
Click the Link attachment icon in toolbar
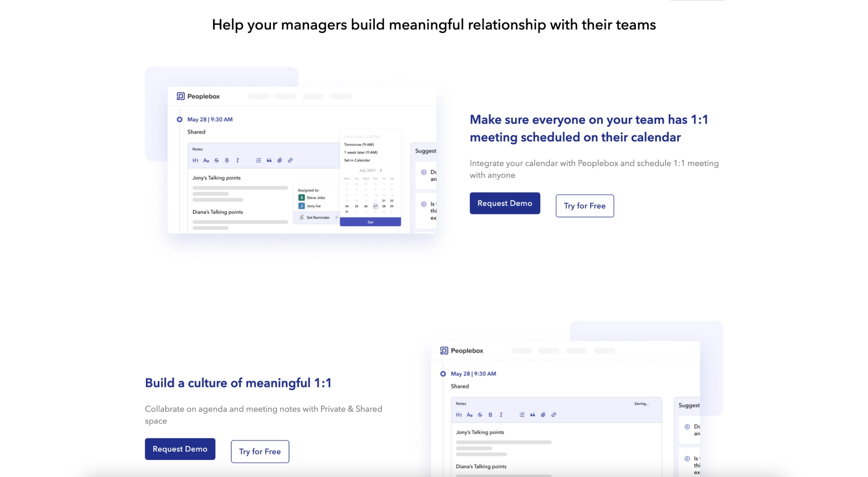(290, 160)
